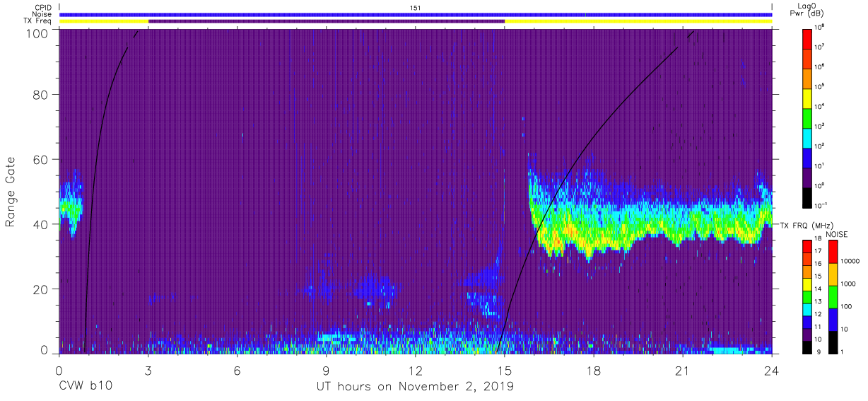Pick the yellow band of the TX FRQ colorbar
Screen dimensions: 868x401
pyautogui.click(x=807, y=284)
